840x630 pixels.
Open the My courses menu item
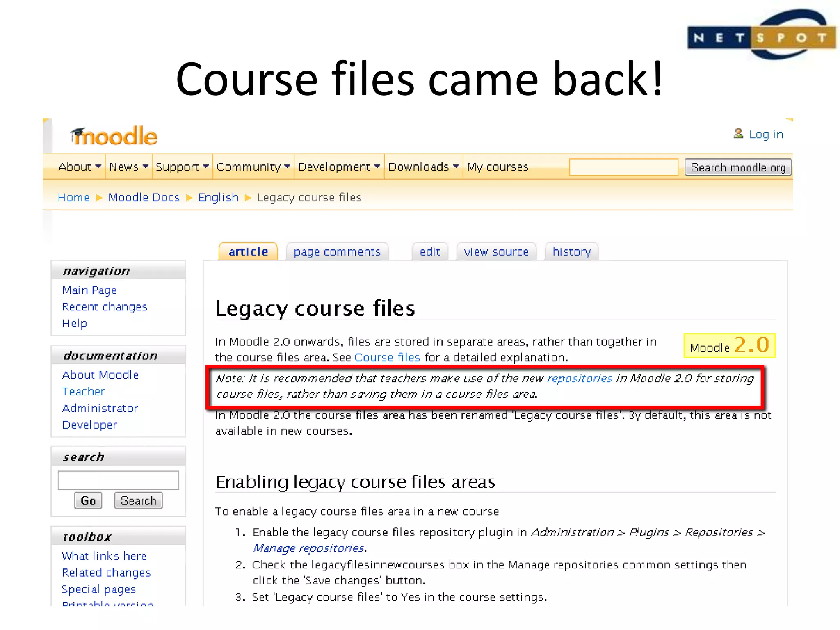498,167
